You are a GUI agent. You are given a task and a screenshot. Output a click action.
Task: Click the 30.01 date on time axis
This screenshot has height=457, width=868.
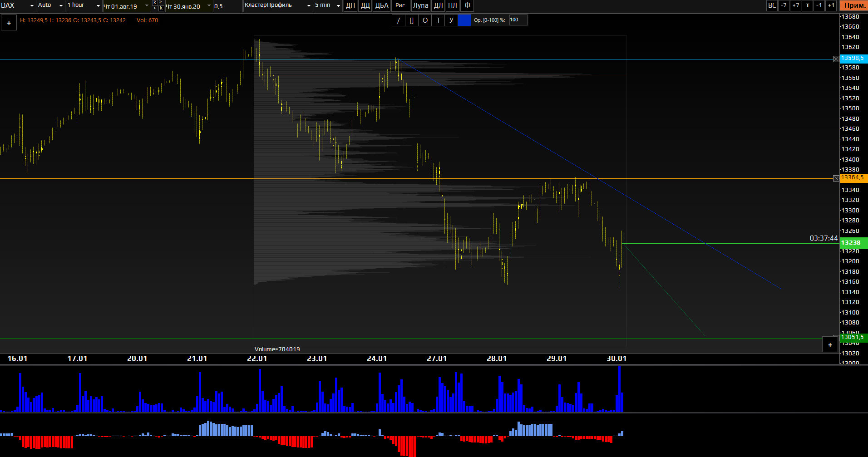click(616, 359)
